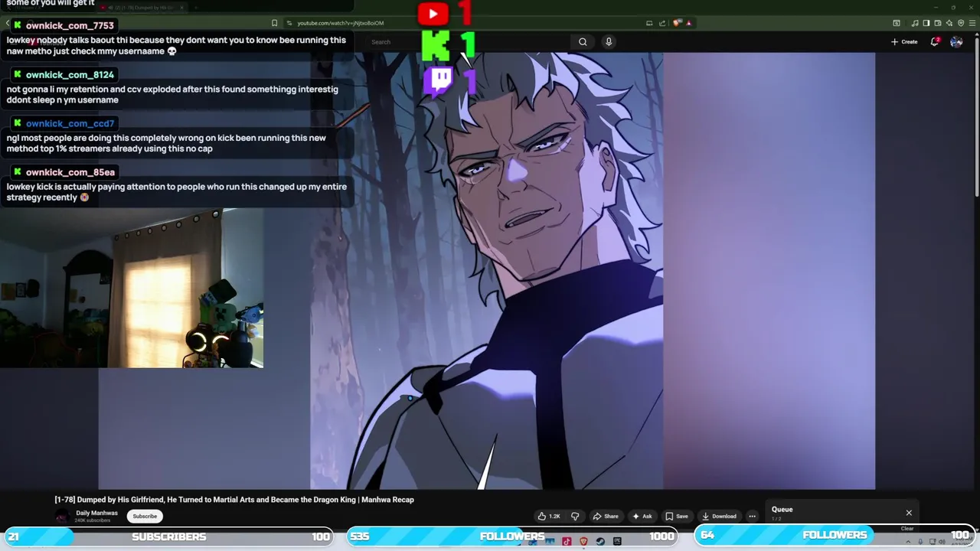Click the video title Dumped by His Girlfriend
This screenshot has height=551, width=980.
[x=234, y=500]
